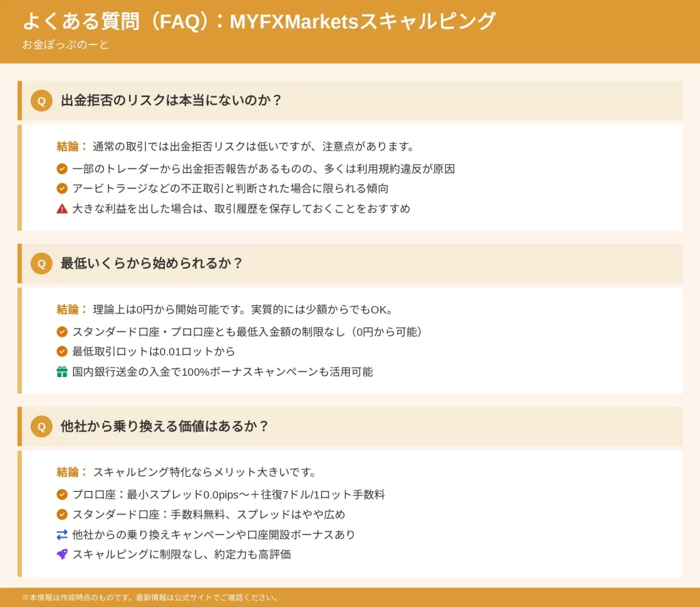The image size is (700, 608).
Task: Click the title よくある質問（FAQ）：MYFXMarketsスキャルピング
Action: pyautogui.click(x=259, y=21)
